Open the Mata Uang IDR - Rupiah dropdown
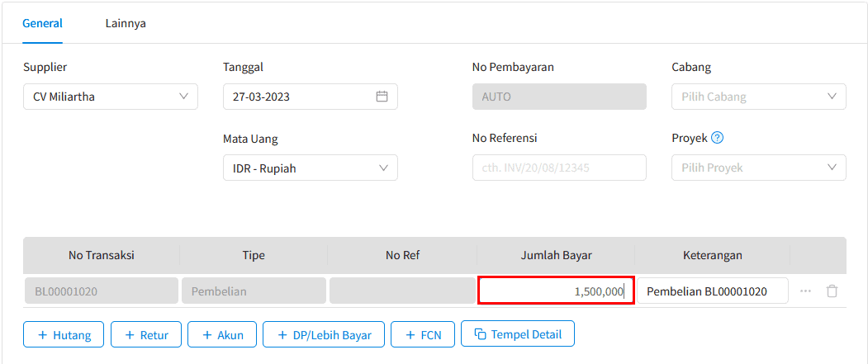Screen dimensions: 868x364 (310, 168)
